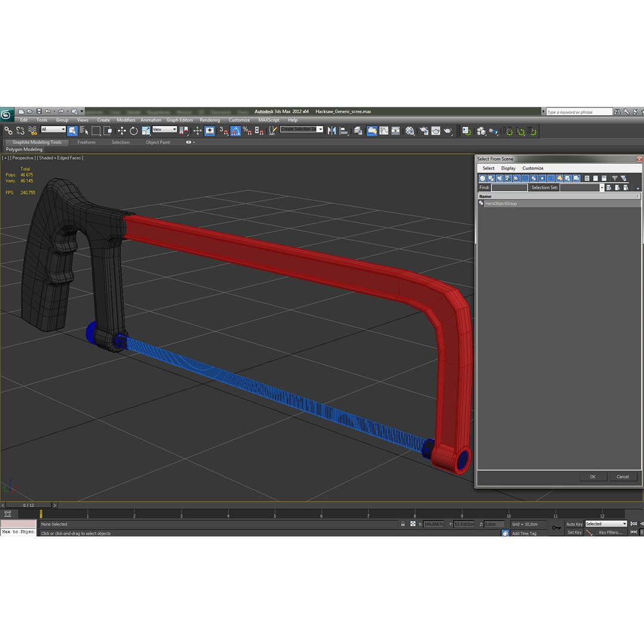Select the Rotate transform tool

click(x=134, y=131)
